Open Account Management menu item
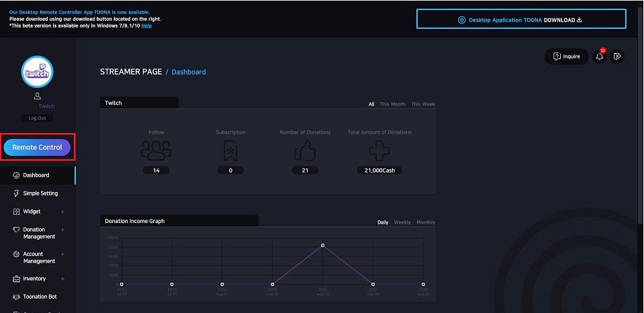644x313 pixels. tap(39, 257)
